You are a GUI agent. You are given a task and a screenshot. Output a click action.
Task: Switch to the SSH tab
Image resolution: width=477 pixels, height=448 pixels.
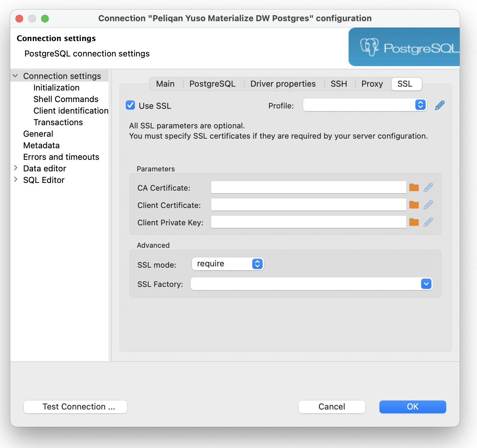pos(339,84)
